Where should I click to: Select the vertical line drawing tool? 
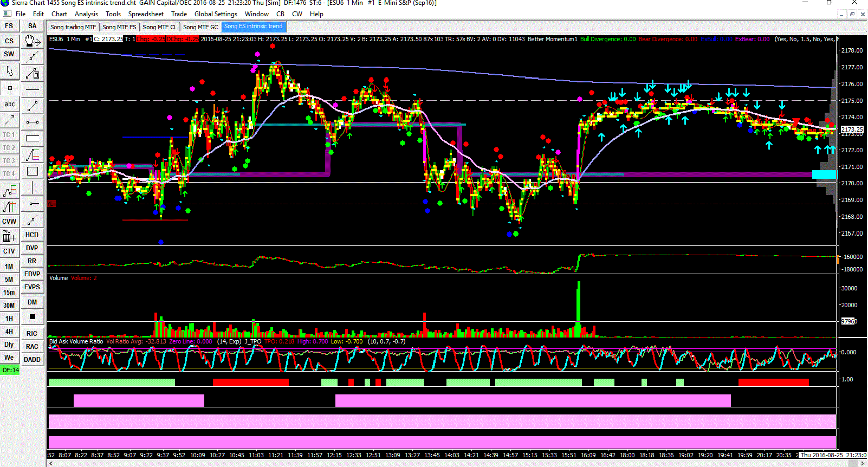[32, 187]
